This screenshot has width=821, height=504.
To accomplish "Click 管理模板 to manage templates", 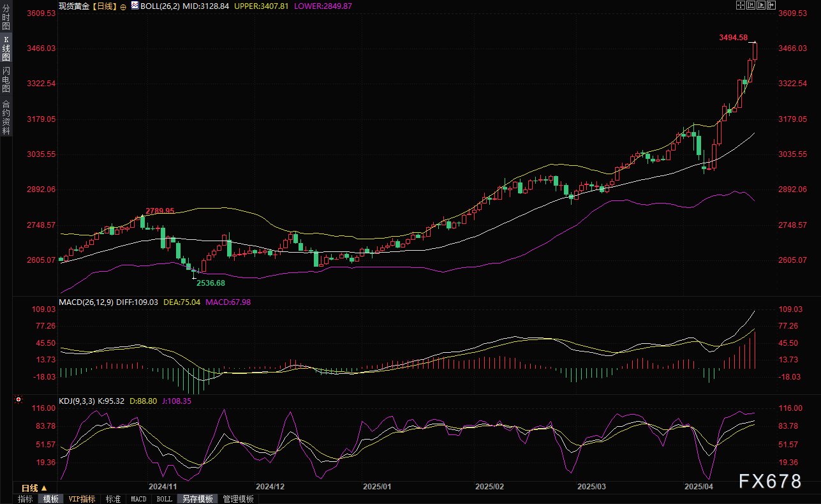I will (238, 499).
